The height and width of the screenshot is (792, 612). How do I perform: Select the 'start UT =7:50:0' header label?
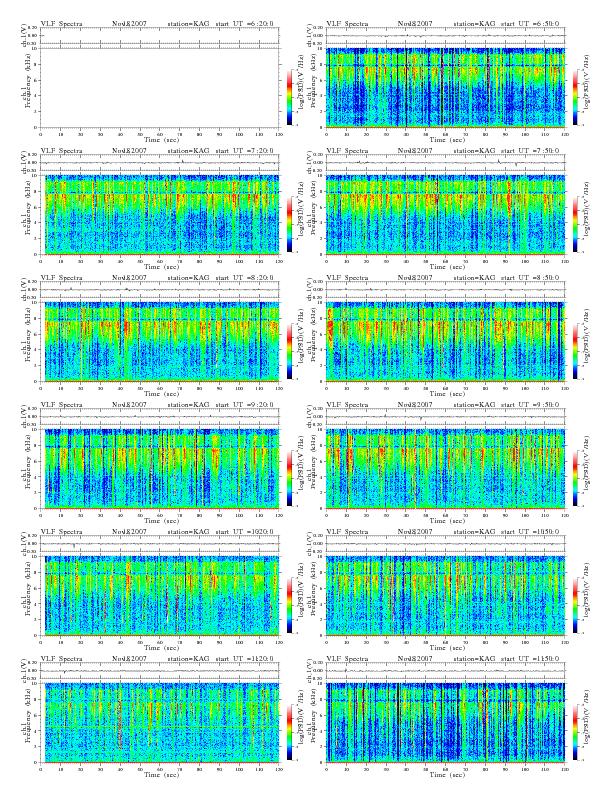click(x=530, y=151)
